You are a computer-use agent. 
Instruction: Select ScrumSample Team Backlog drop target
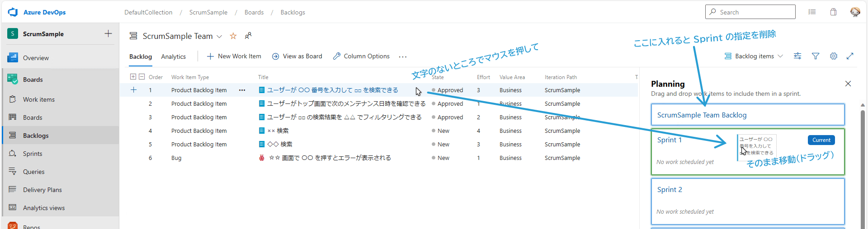tap(748, 115)
